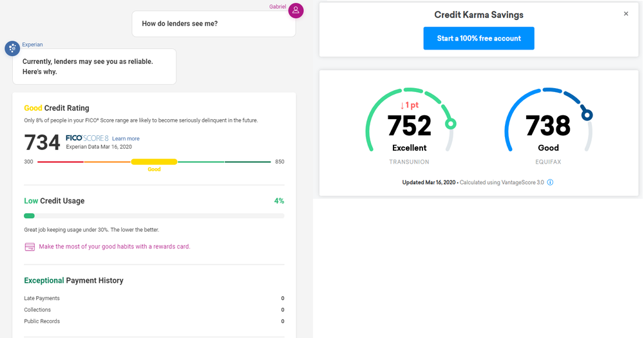Click the VantageScore info icon

click(x=550, y=182)
